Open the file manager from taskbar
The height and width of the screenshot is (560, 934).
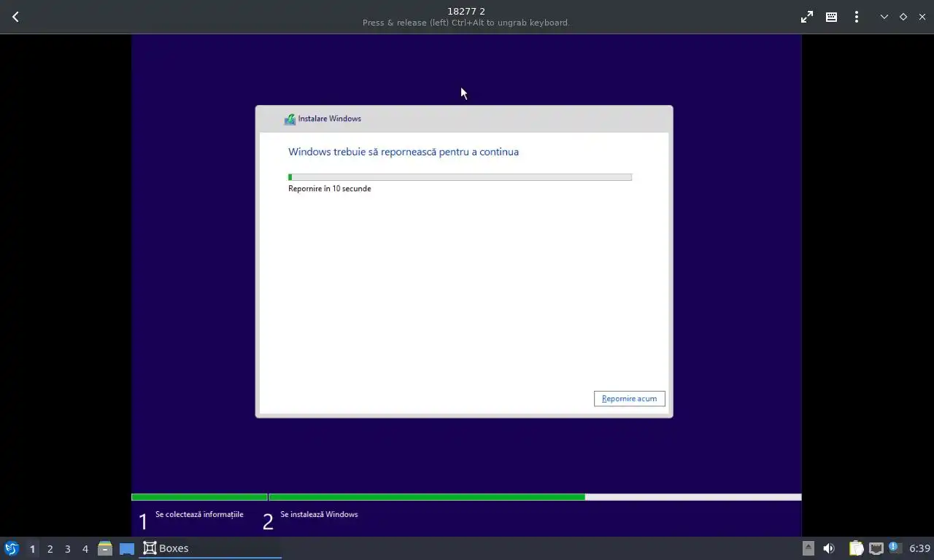[x=105, y=548]
